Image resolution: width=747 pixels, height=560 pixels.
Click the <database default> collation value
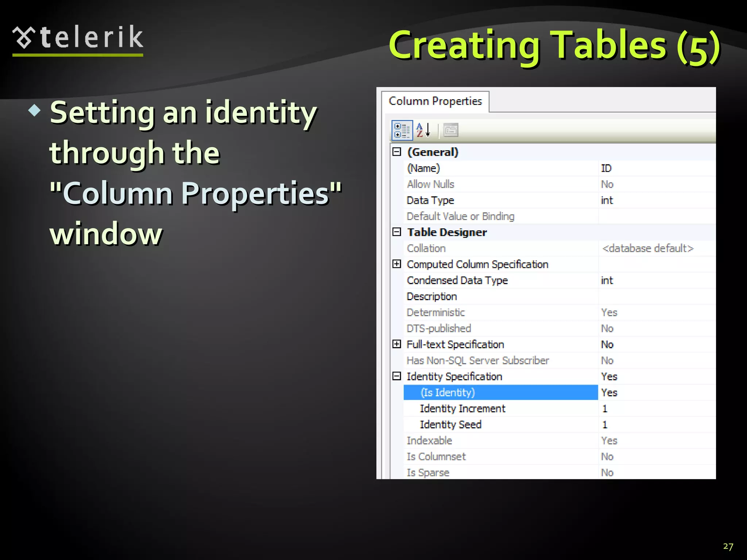point(648,248)
